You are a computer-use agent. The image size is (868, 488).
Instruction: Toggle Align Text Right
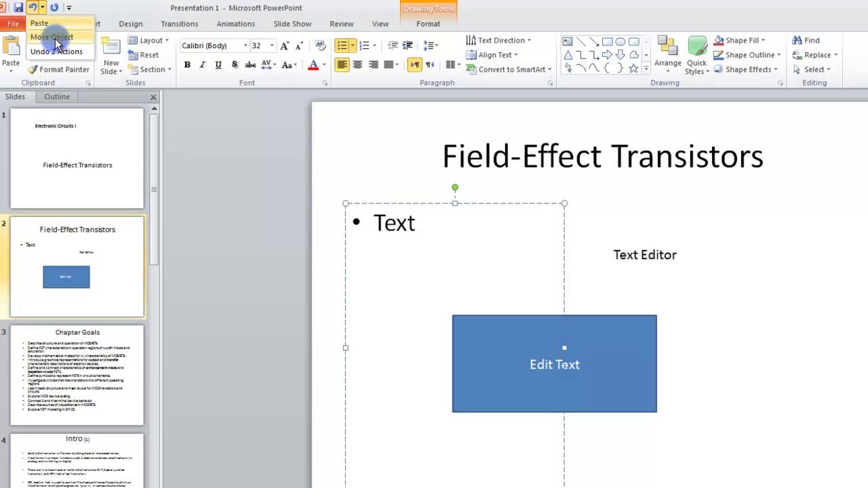373,65
